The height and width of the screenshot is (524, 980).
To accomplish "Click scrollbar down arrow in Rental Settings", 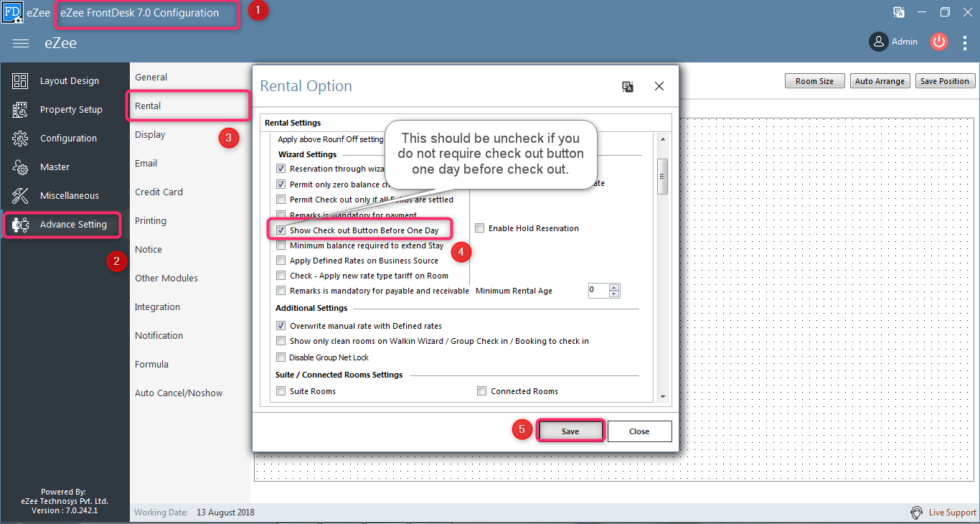I will (x=663, y=396).
